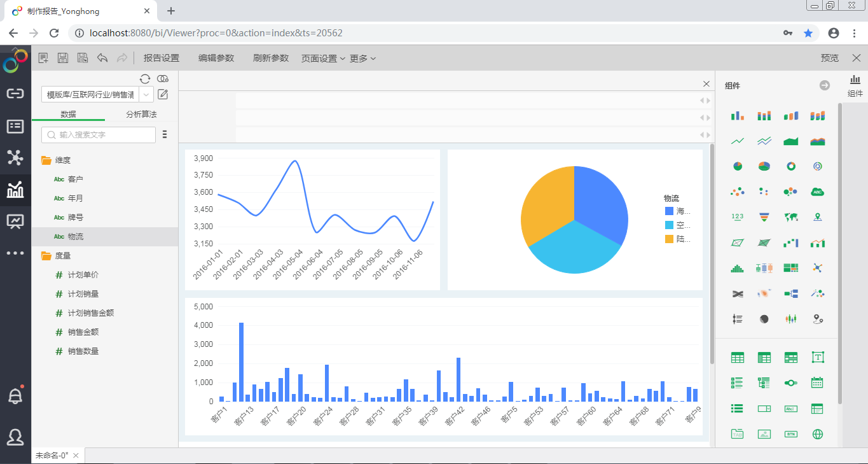
Task: Insert the word cloud chart component
Action: (818, 191)
